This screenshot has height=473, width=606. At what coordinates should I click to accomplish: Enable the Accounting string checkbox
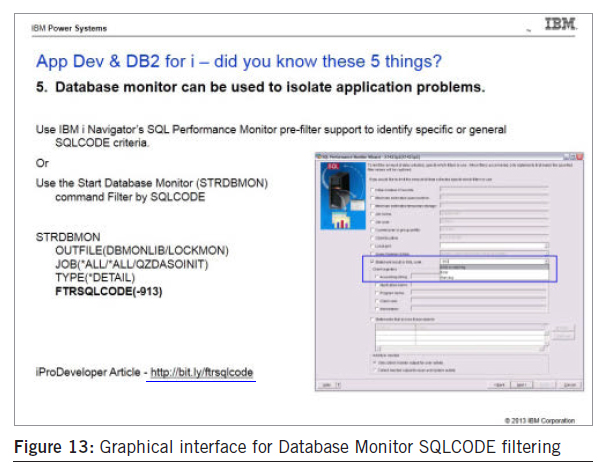pos(377,277)
